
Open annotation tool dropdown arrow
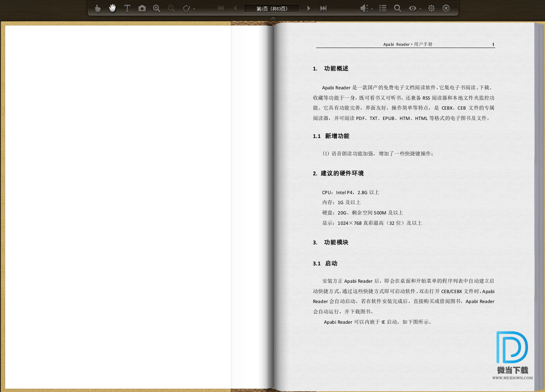point(194,9)
